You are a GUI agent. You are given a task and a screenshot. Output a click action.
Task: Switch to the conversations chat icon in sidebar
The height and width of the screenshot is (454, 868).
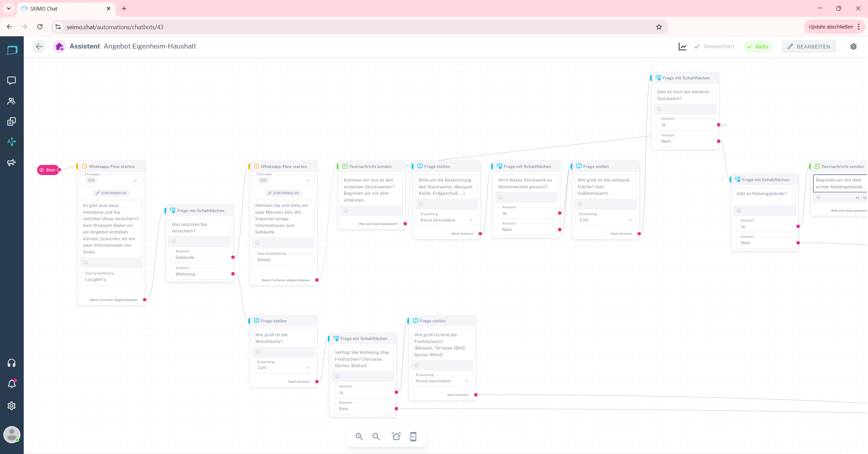pyautogui.click(x=12, y=80)
